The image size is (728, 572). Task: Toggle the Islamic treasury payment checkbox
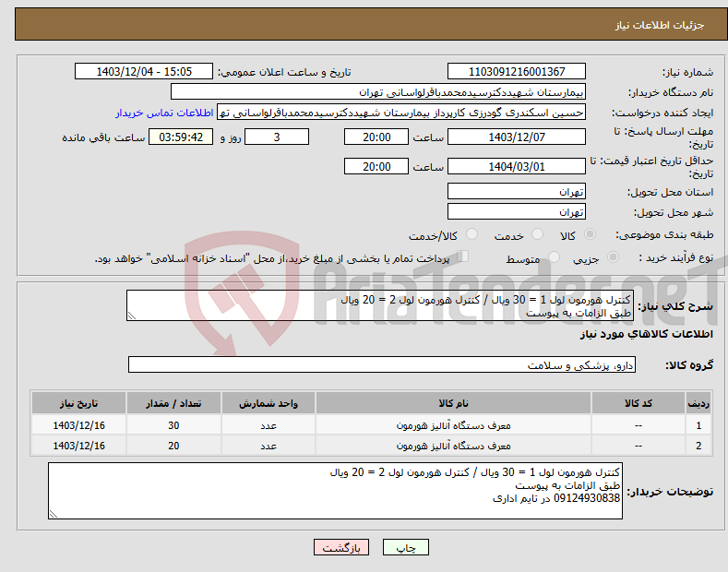pos(463,256)
